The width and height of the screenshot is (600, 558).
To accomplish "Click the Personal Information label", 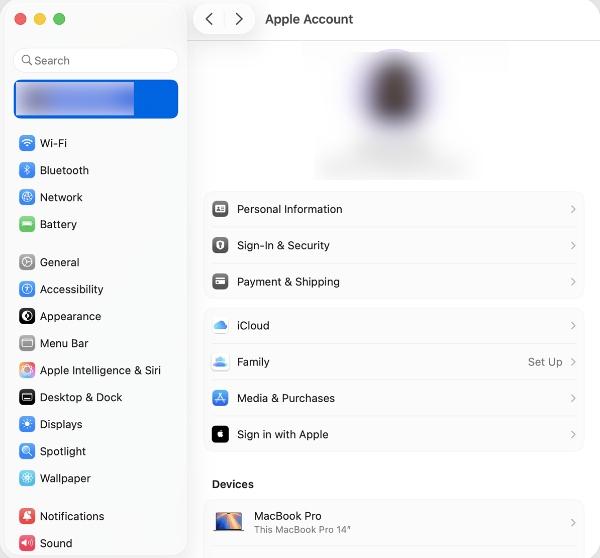I will [290, 209].
